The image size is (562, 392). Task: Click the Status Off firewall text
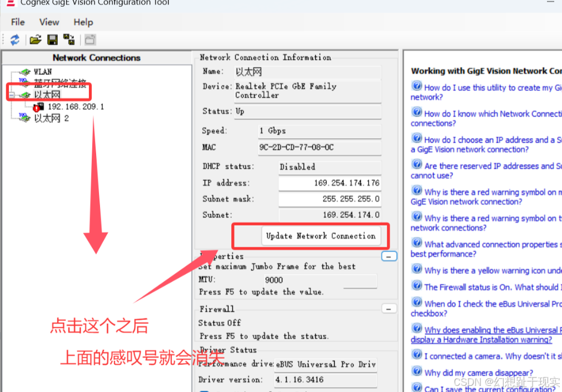(x=220, y=323)
